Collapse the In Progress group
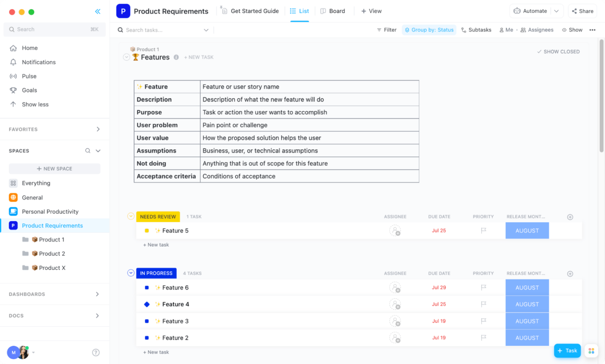 130,273
